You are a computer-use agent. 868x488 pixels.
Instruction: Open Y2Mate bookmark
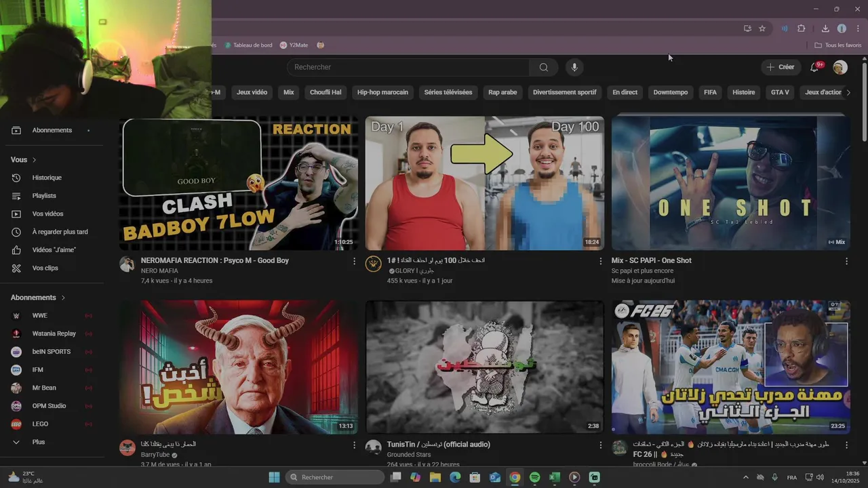pyautogui.click(x=294, y=45)
